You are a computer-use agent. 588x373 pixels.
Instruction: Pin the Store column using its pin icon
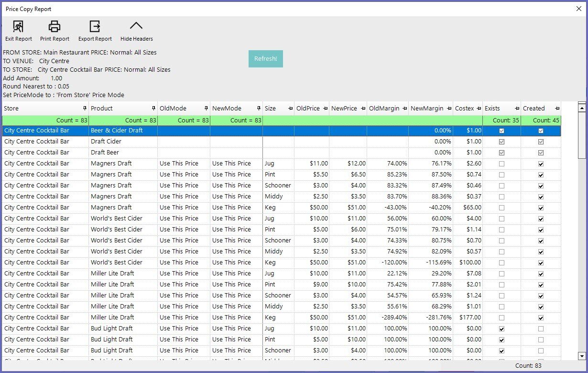click(85, 109)
